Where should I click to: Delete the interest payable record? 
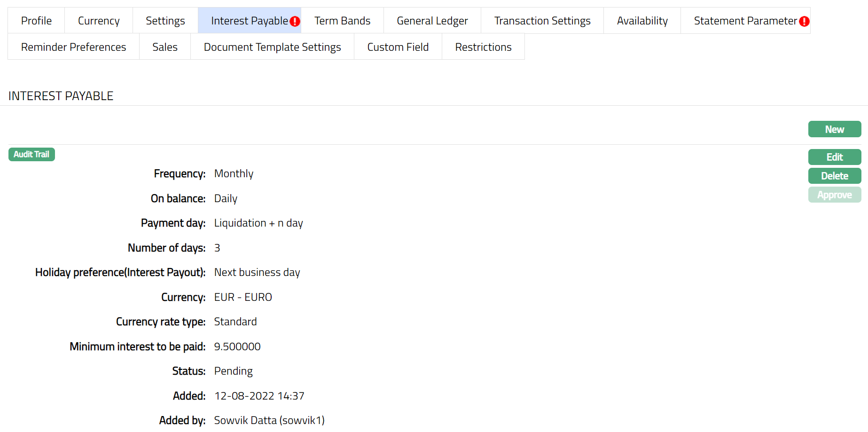coord(834,176)
